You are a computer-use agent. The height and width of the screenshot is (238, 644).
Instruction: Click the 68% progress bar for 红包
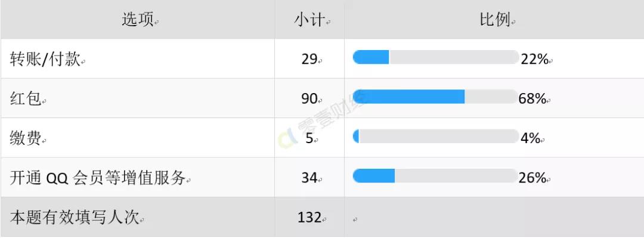436,97
